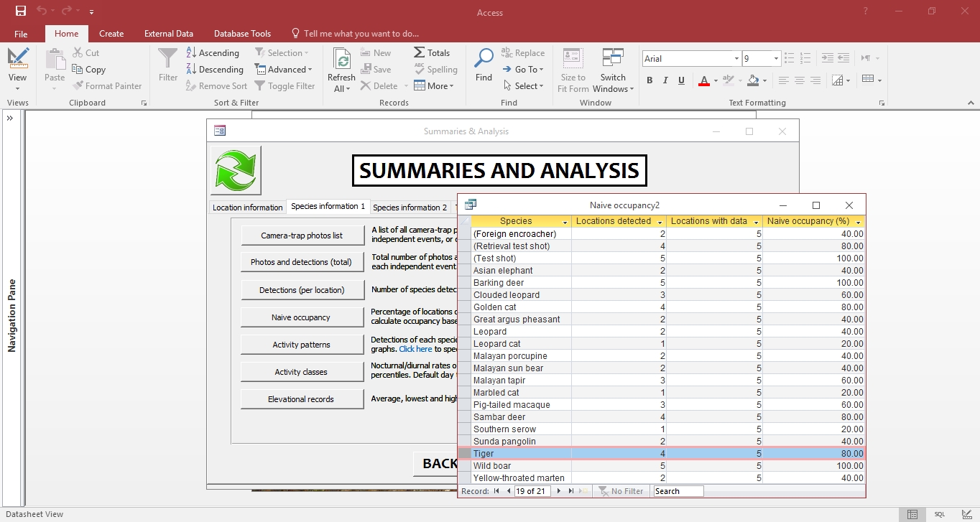
Task: Open the font name dropdown
Action: pyautogui.click(x=736, y=59)
